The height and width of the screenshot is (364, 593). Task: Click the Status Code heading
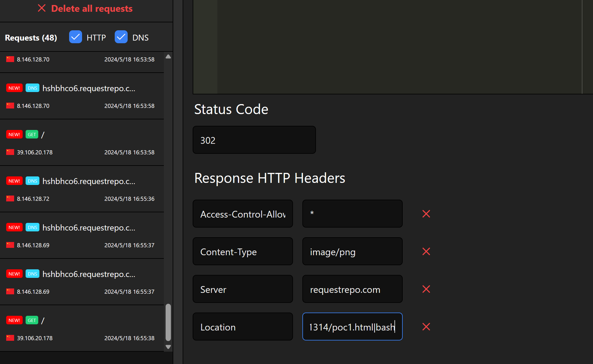231,109
